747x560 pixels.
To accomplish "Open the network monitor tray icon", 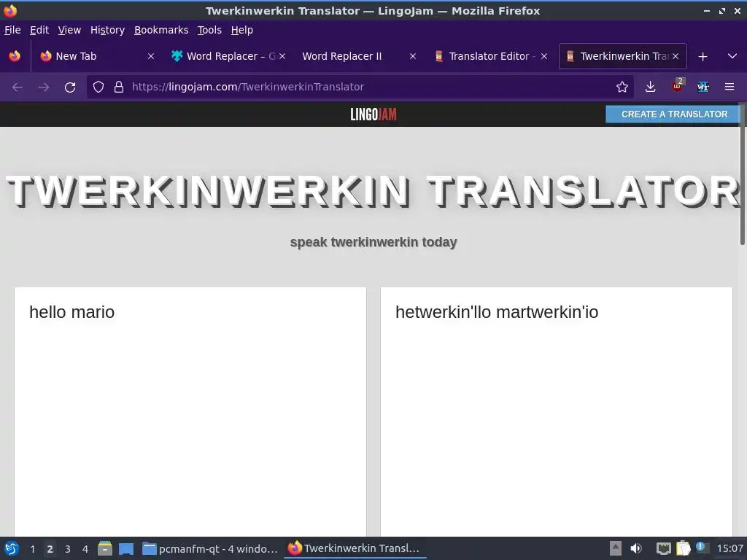I will 663,548.
